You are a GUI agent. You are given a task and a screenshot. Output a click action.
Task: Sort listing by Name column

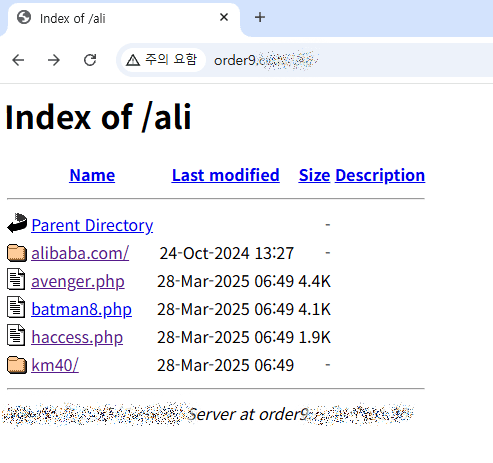tap(92, 175)
